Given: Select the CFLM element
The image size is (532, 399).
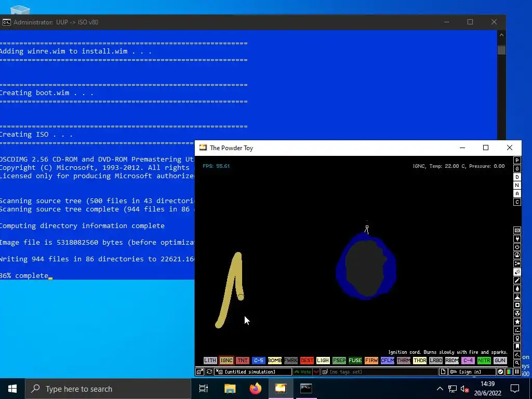Looking at the screenshot, I should click(x=388, y=361).
